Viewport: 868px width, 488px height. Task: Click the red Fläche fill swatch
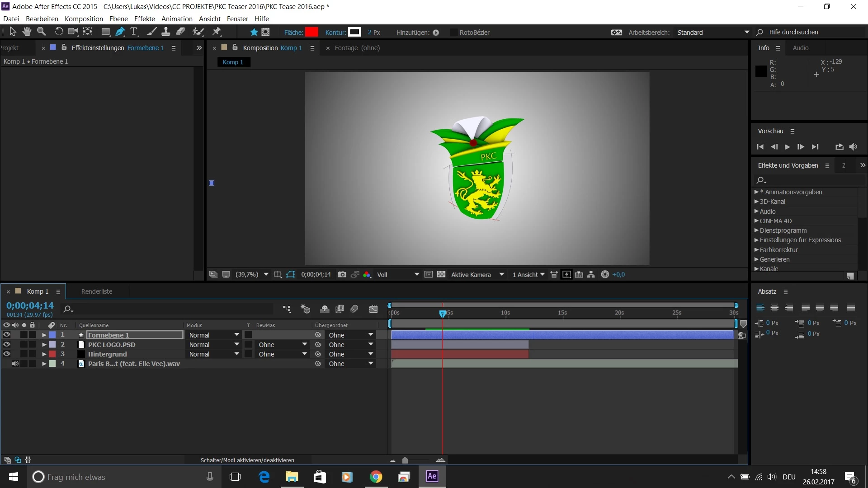311,32
